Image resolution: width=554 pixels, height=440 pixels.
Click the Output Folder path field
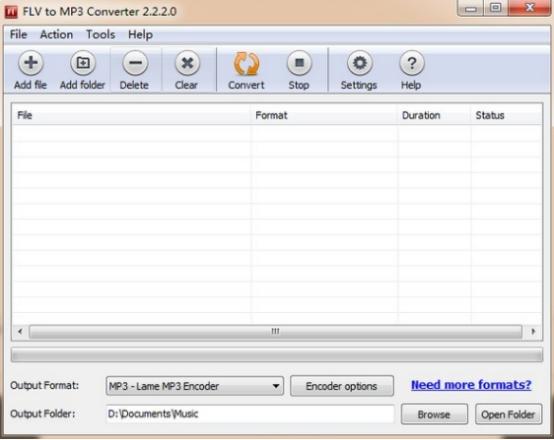[x=250, y=414]
